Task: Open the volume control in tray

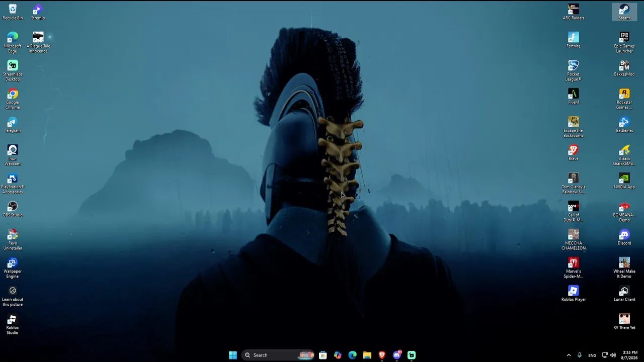Action: tap(613, 355)
